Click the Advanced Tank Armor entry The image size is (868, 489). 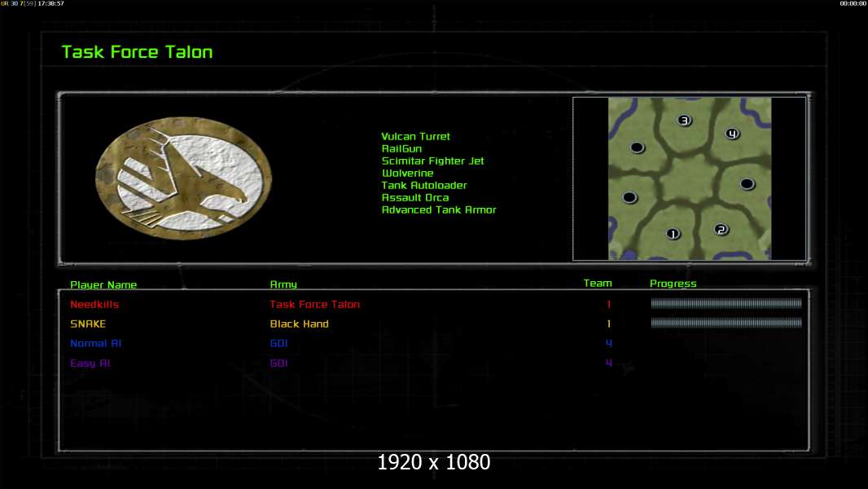pos(438,210)
